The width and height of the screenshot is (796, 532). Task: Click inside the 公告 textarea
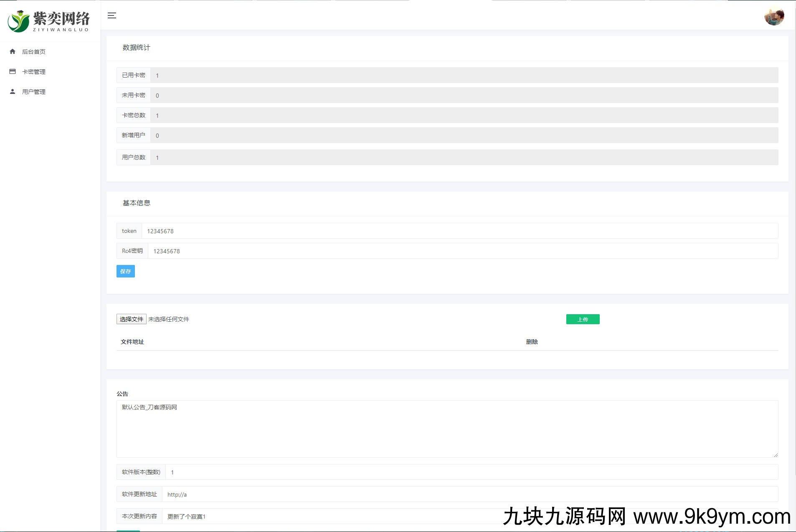pyautogui.click(x=447, y=429)
